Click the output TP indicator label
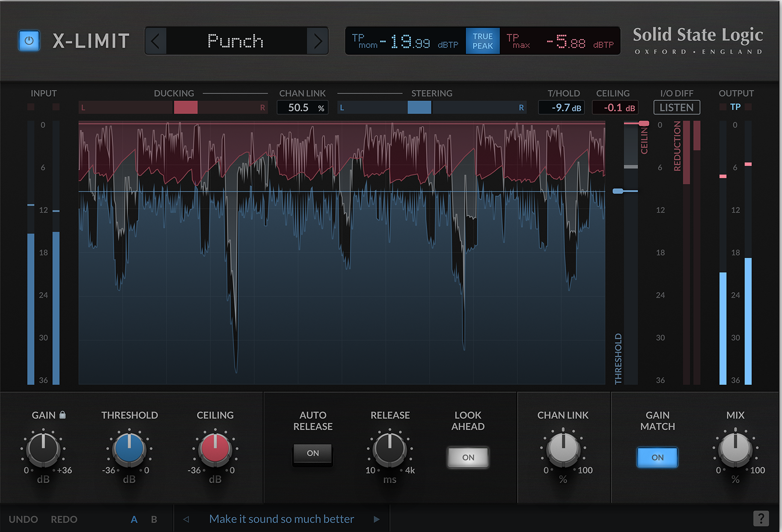Image resolution: width=782 pixels, height=532 pixels. 735,107
